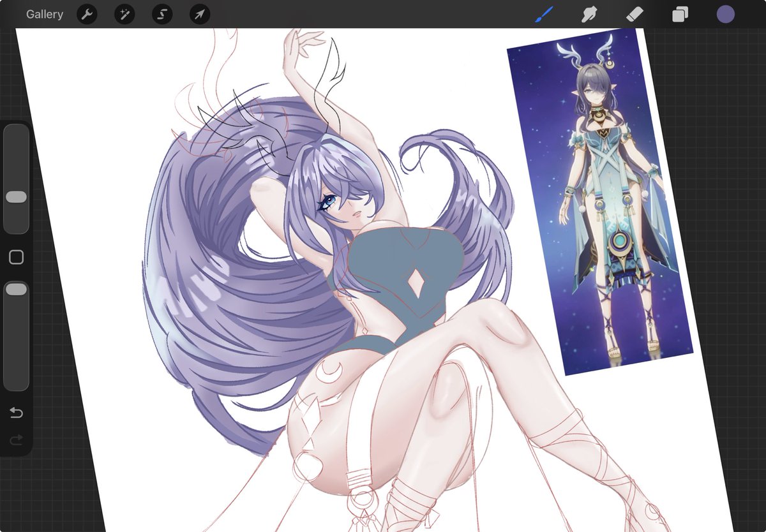Tap the character reference image on canvas

pyautogui.click(x=600, y=202)
